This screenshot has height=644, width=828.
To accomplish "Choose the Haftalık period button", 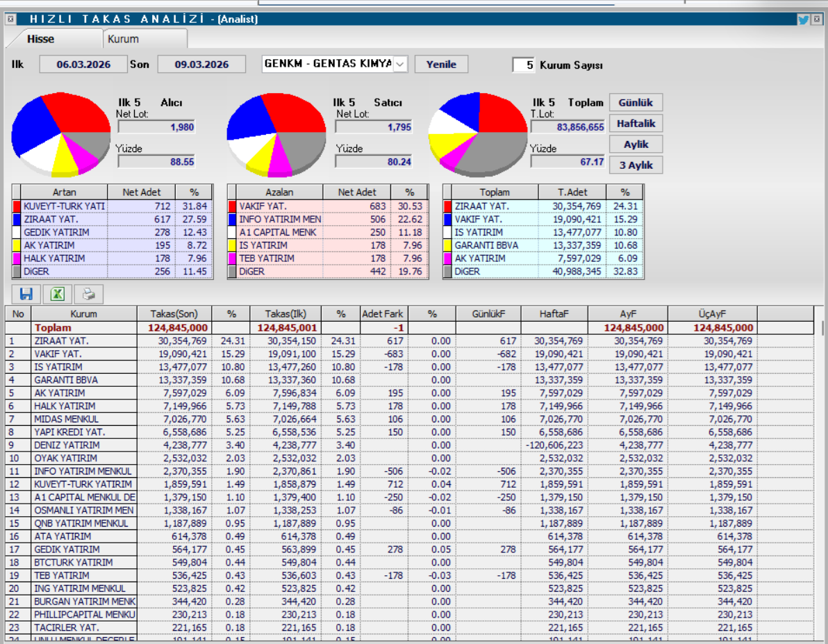I will point(636,124).
